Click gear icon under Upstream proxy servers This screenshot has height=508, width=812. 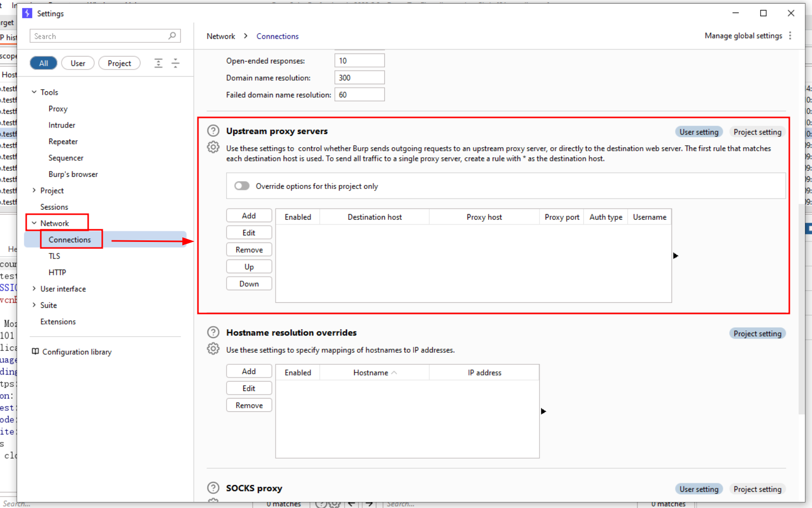tap(213, 147)
